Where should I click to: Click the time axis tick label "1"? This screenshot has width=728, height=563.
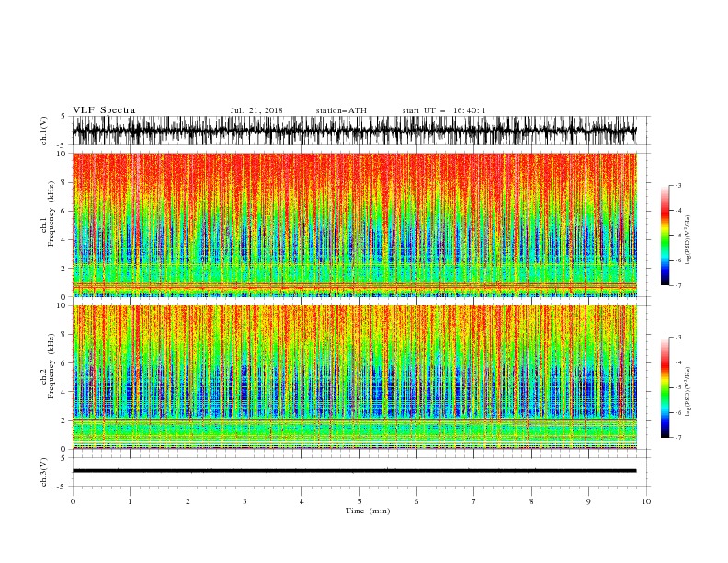click(x=130, y=501)
